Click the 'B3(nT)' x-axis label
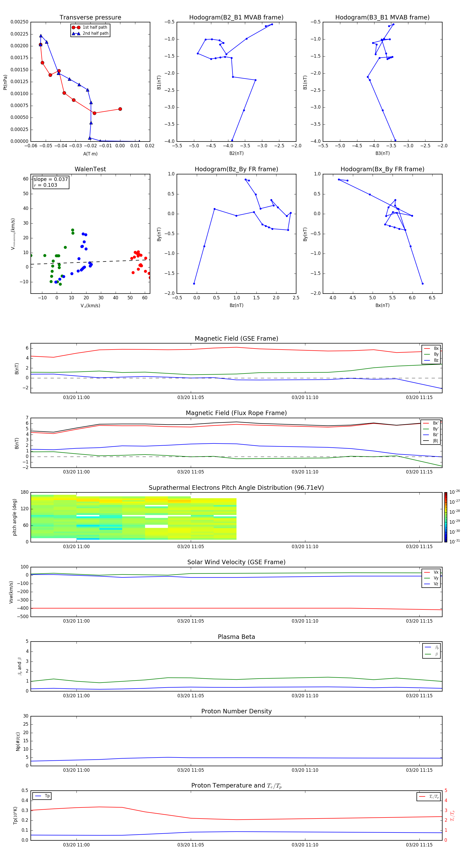This screenshot has height=868, width=473. pyautogui.click(x=382, y=153)
